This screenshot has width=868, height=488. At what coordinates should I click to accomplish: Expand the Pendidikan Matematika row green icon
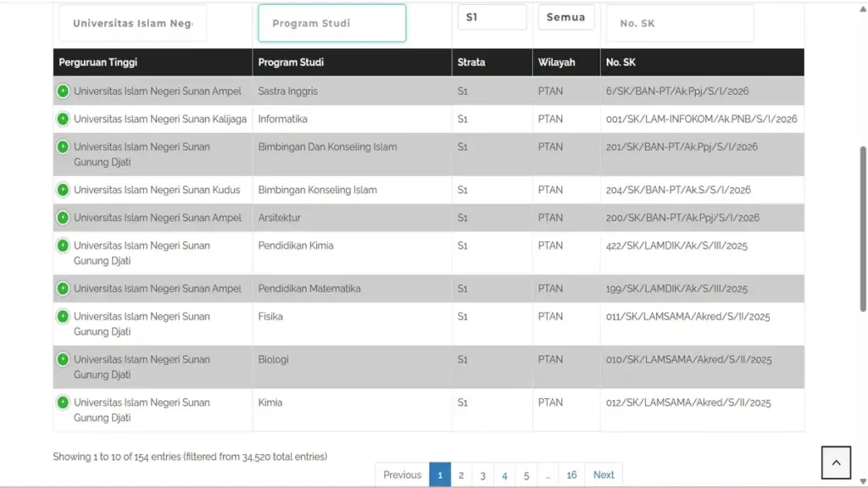[x=63, y=289]
